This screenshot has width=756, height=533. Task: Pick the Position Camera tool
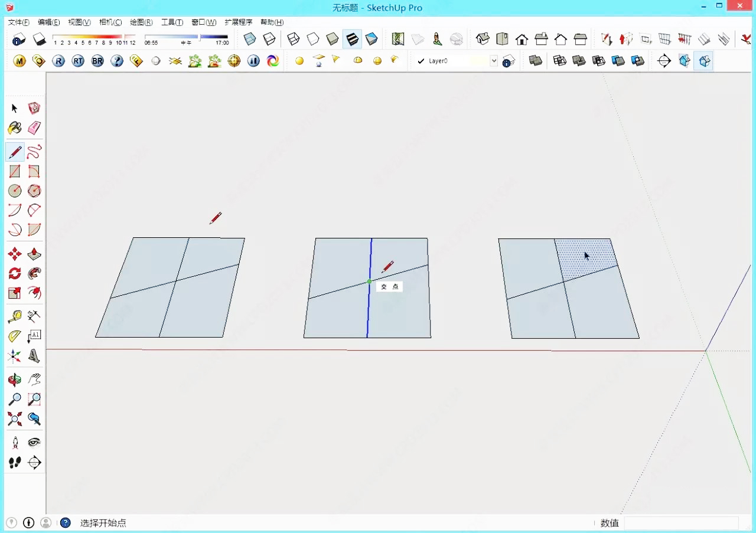click(15, 443)
